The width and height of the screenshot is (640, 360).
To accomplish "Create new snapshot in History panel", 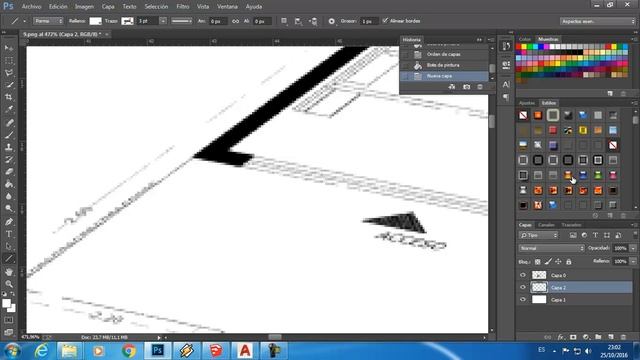I will 467,87.
